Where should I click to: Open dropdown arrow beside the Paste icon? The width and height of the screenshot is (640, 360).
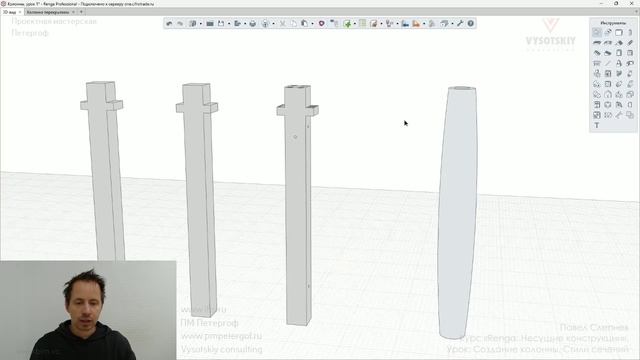tap(312, 24)
